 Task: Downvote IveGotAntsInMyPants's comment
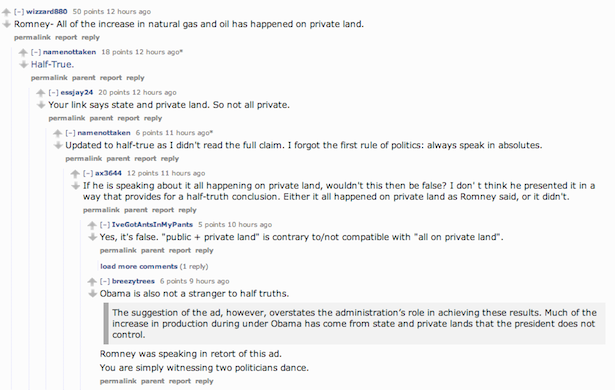(x=92, y=237)
